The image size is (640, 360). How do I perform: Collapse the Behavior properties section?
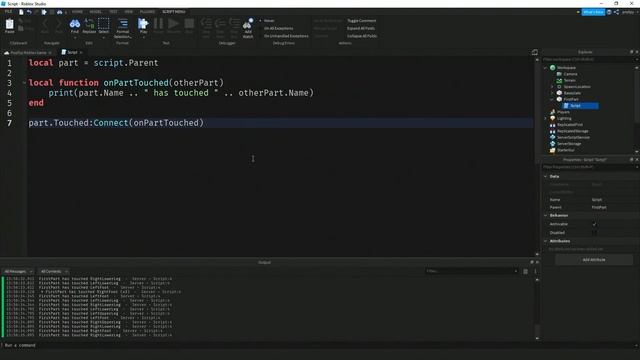(x=546, y=215)
